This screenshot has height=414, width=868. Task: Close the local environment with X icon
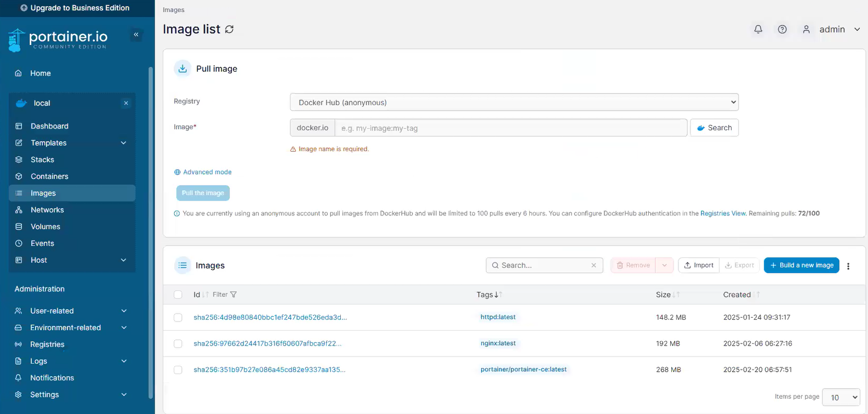tap(126, 103)
